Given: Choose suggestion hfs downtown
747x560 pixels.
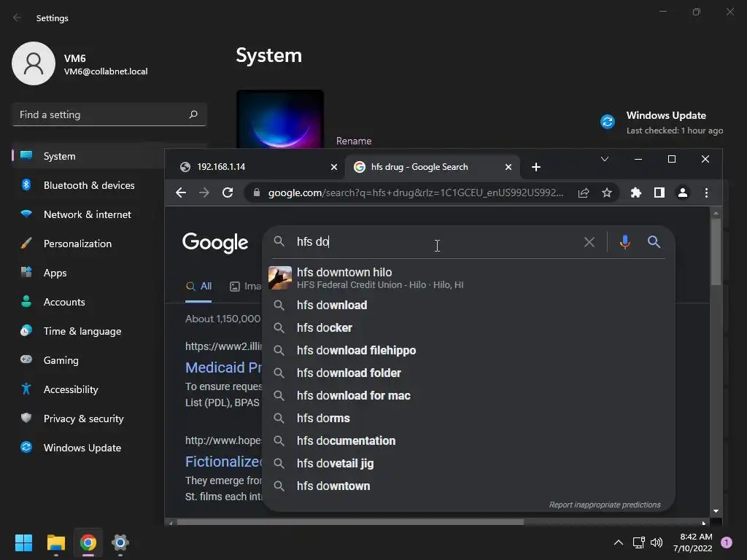Looking at the screenshot, I should point(468,486).
